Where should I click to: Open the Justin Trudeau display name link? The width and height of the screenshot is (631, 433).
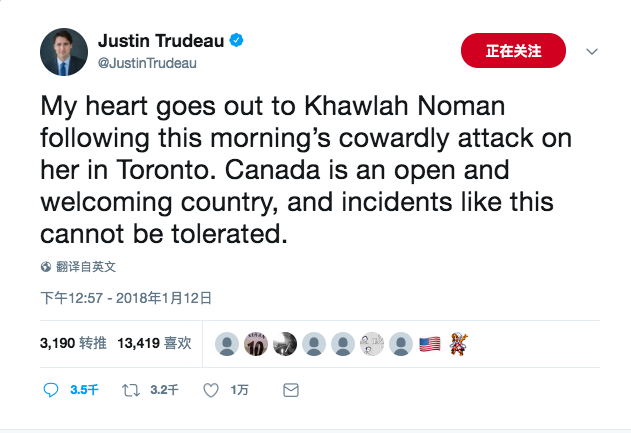coord(162,41)
